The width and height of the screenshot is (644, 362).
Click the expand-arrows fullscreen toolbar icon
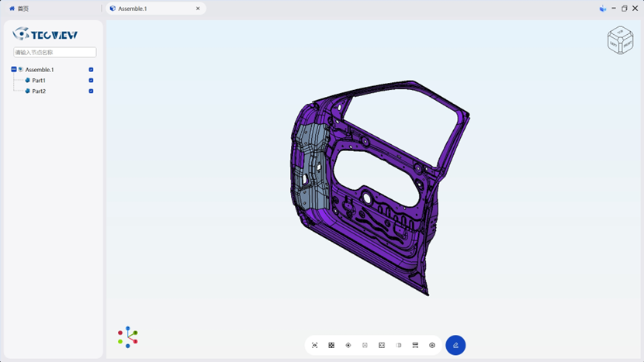(382, 345)
